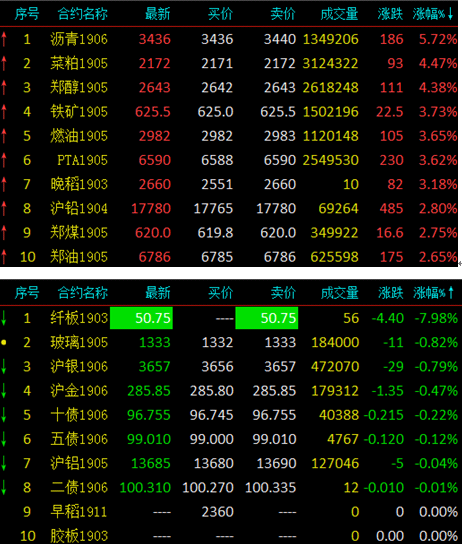Click the yellow dot beside 玻璃1905
Image resolution: width=462 pixels, height=544 pixels.
tap(4, 342)
